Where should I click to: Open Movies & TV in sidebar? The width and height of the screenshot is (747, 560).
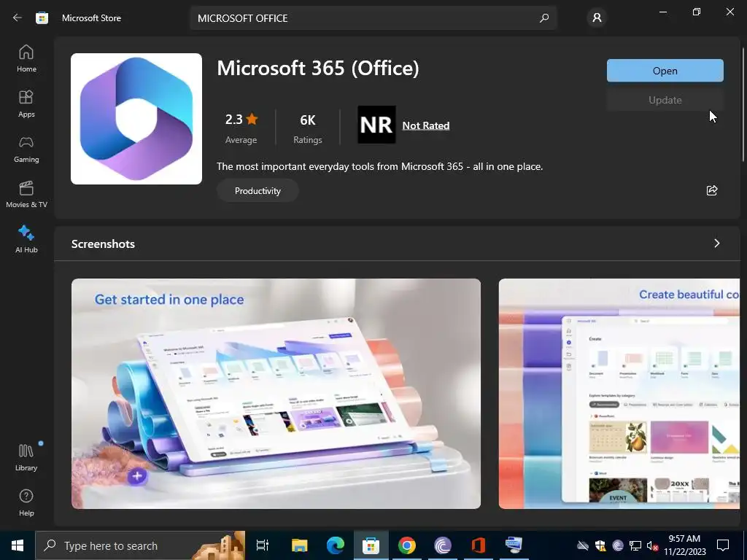[x=26, y=194]
